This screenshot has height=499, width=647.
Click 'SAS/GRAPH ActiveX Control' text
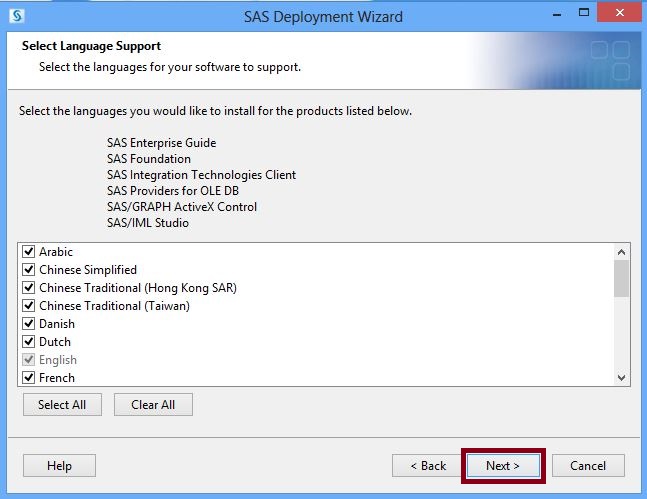[x=182, y=207]
